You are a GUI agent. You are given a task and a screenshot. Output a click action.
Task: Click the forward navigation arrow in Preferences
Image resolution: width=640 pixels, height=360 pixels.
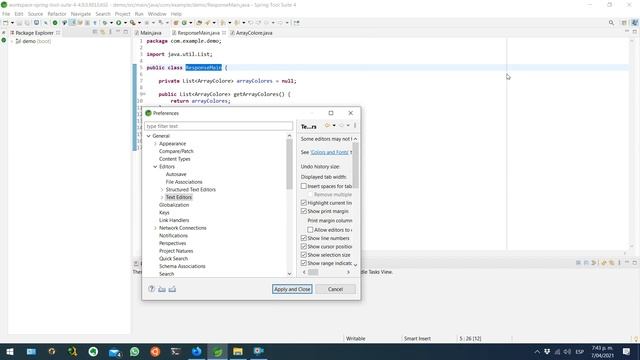click(x=342, y=126)
